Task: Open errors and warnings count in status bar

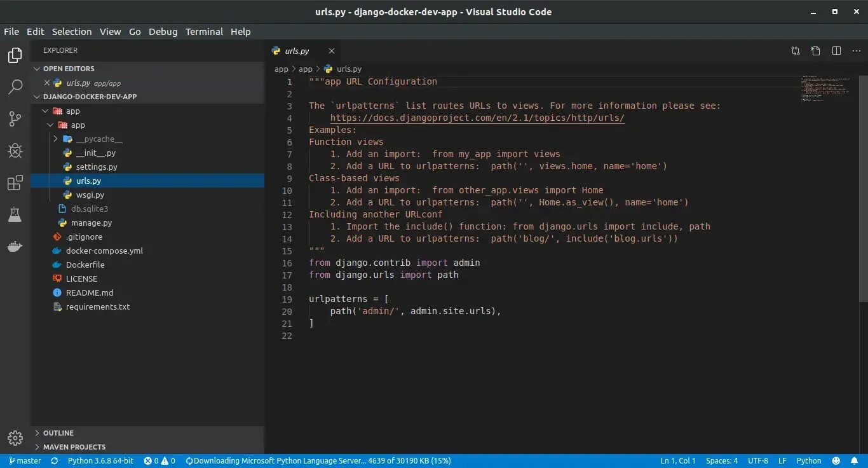Action: 159,461
